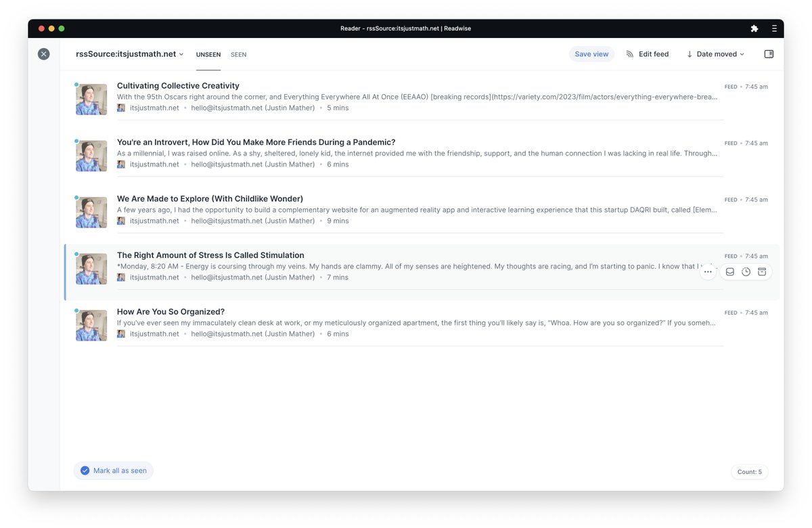Click excerpt starting 'With the 95th Oscars'
812x528 pixels.
click(x=418, y=97)
